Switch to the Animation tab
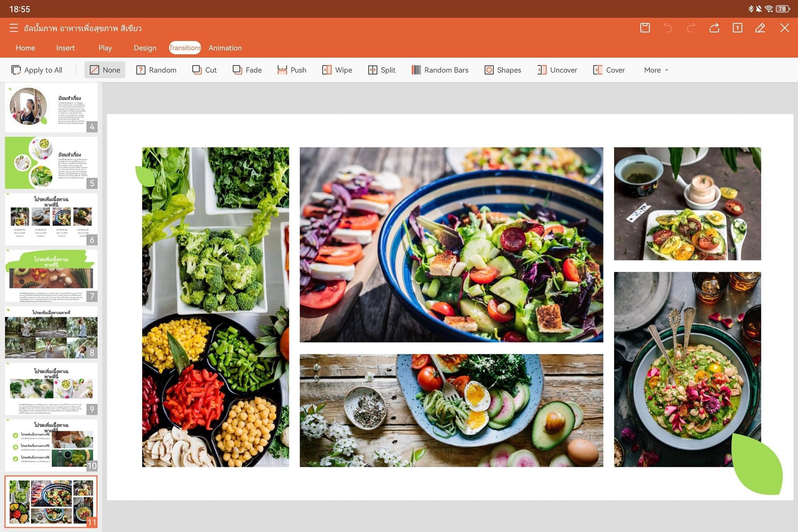This screenshot has height=532, width=798. 225,48
